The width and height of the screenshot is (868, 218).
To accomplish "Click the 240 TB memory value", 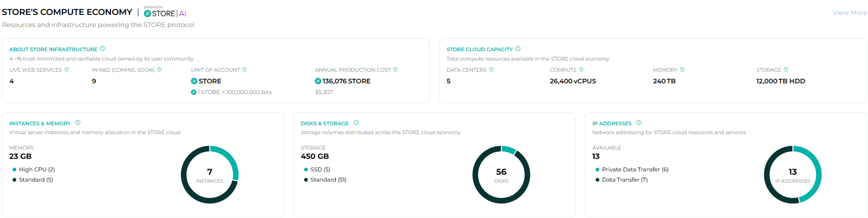I will click(664, 81).
